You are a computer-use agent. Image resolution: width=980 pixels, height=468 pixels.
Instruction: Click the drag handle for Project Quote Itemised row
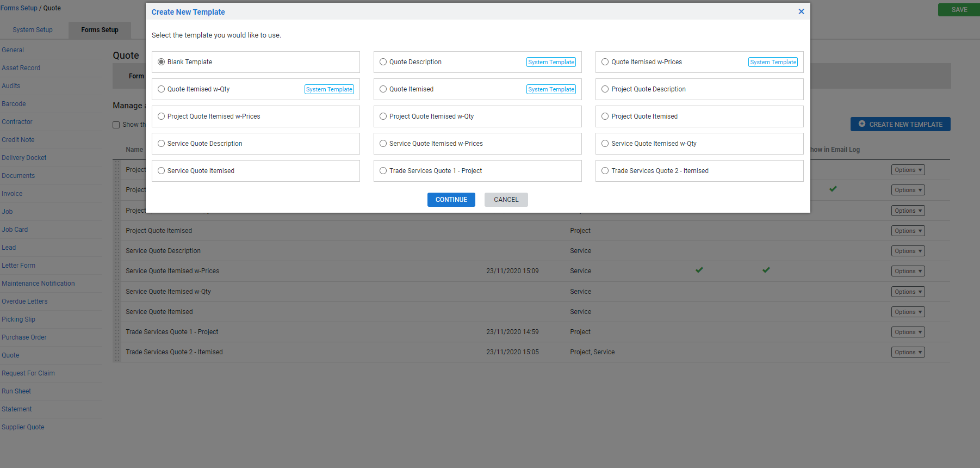click(x=117, y=231)
